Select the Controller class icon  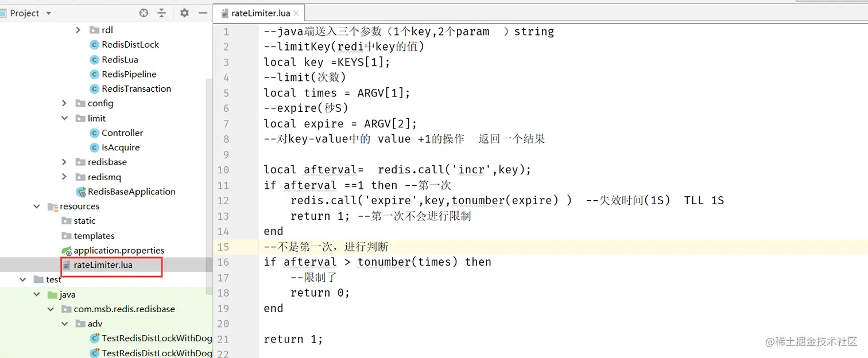pyautogui.click(x=95, y=133)
